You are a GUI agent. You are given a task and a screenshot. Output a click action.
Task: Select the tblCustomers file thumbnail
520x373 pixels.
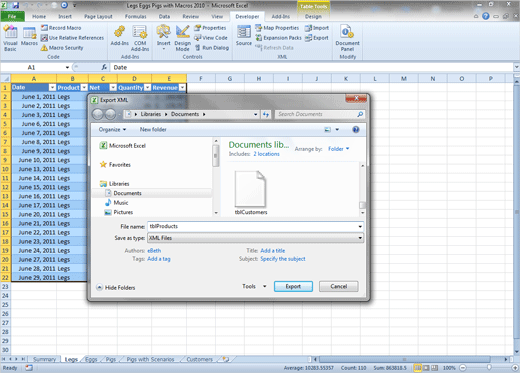[x=251, y=193]
